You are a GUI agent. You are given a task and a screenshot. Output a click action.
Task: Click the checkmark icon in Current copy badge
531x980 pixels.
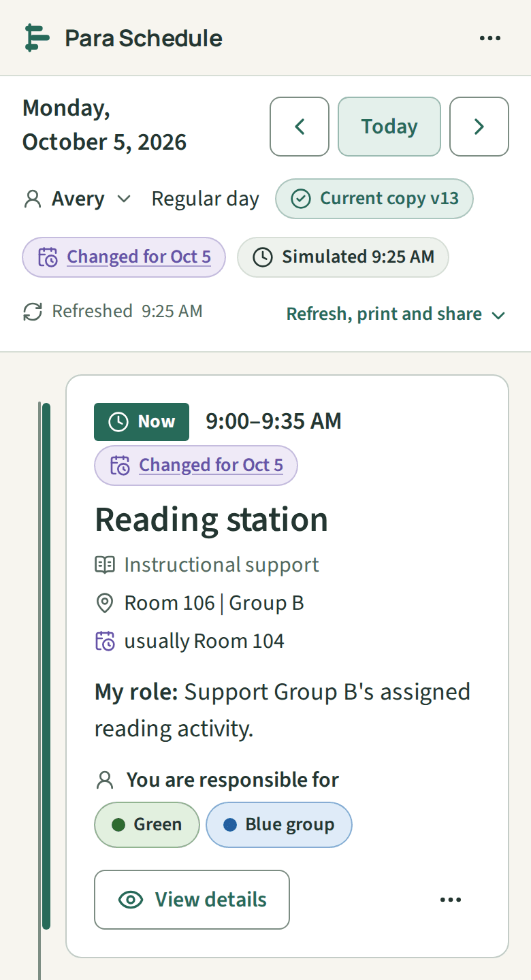point(301,199)
